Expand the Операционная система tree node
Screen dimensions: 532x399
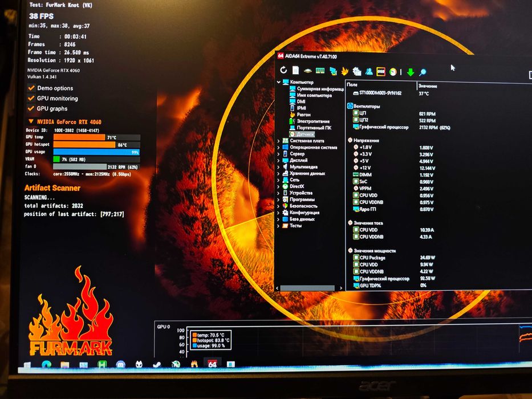(279, 147)
